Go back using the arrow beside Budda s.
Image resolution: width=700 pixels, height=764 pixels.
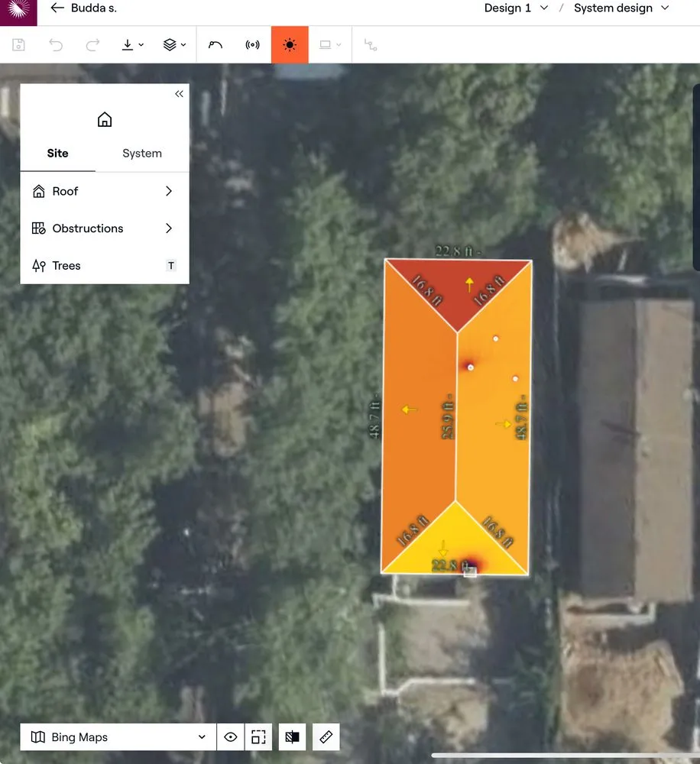pyautogui.click(x=57, y=8)
